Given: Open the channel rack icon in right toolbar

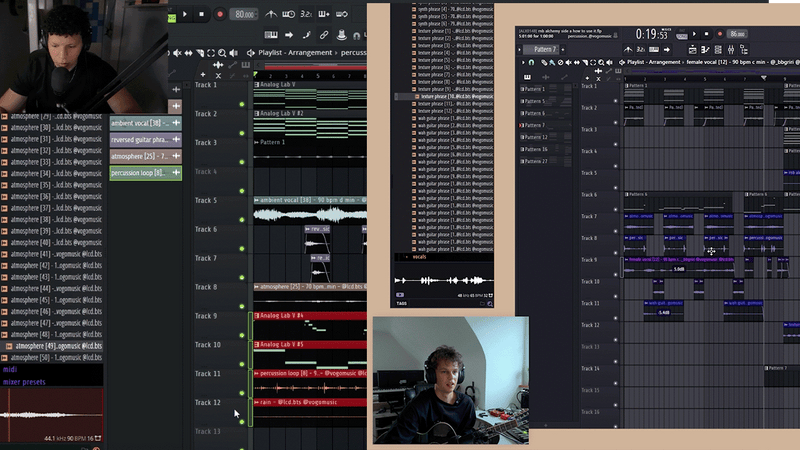Looking at the screenshot, I should [718, 49].
